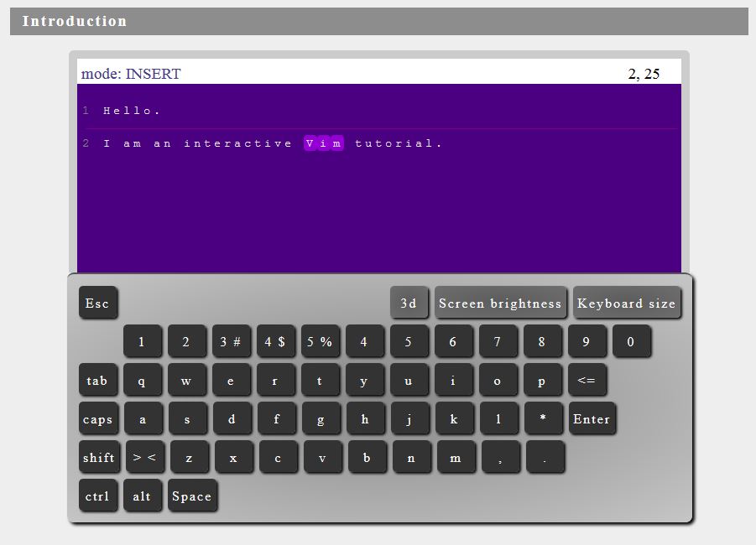Click the highlighted word 'Vim'
Screen dimensions: 756x545
coord(324,143)
